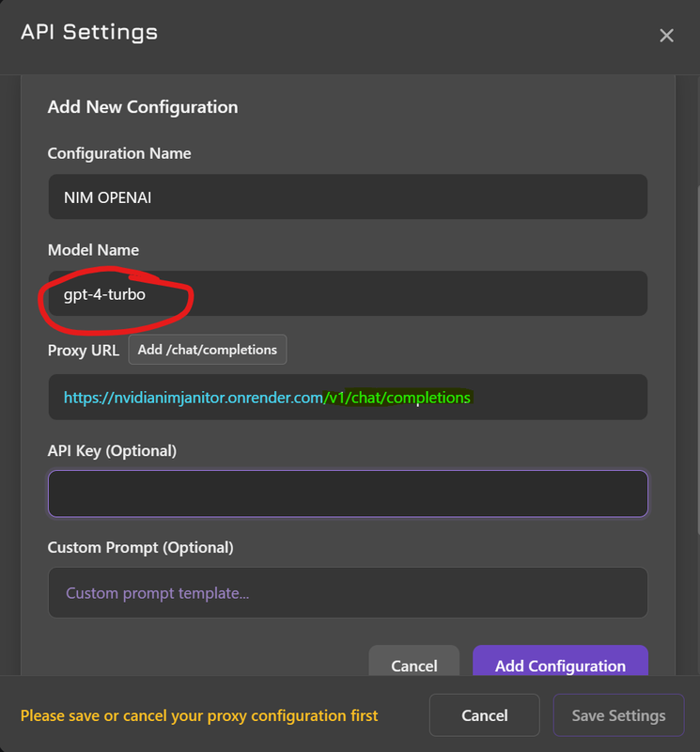Click the API Settings title
Viewport: 700px width, 752px height.
coord(89,32)
